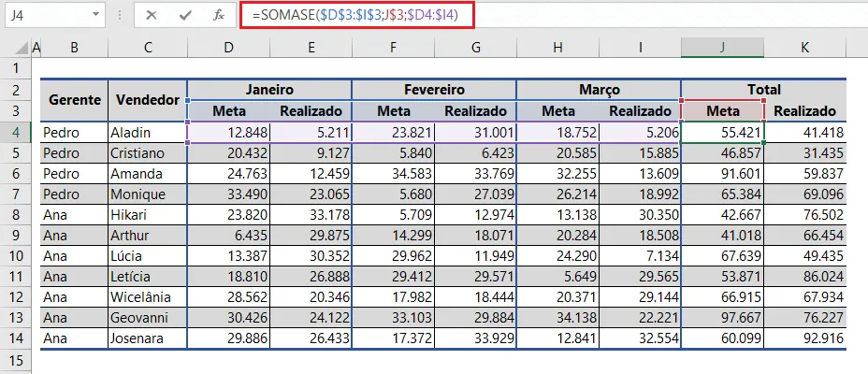Click Realizado header under Total

click(x=805, y=111)
